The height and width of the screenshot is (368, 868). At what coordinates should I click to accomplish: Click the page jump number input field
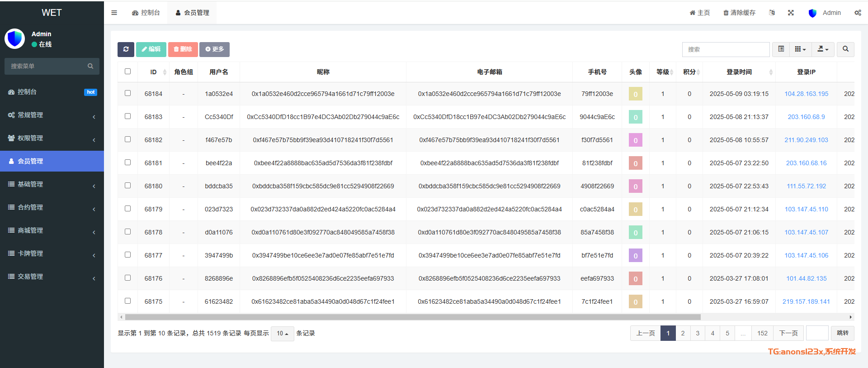[x=817, y=333]
